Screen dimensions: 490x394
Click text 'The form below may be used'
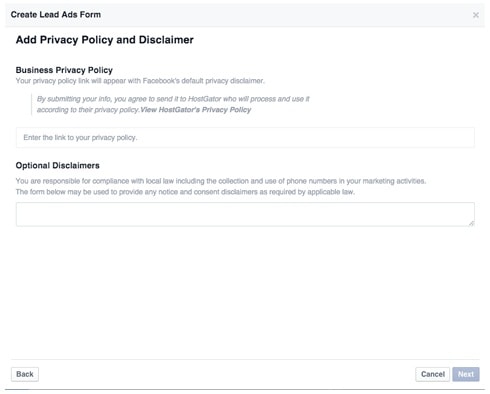click(66, 192)
